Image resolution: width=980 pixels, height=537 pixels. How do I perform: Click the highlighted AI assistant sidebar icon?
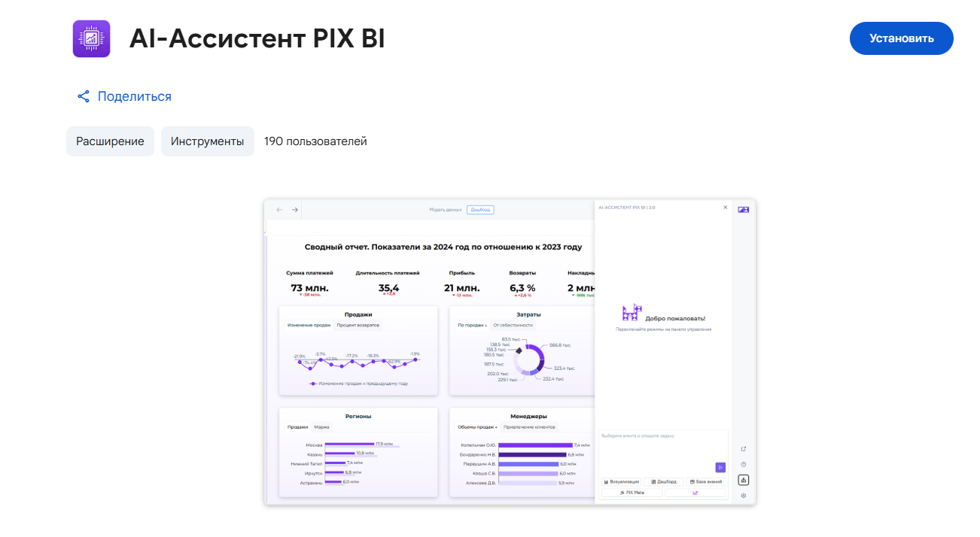point(744,480)
